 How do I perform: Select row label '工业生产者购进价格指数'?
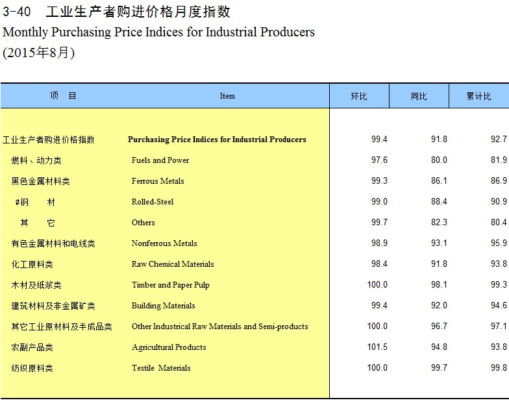tap(48, 140)
